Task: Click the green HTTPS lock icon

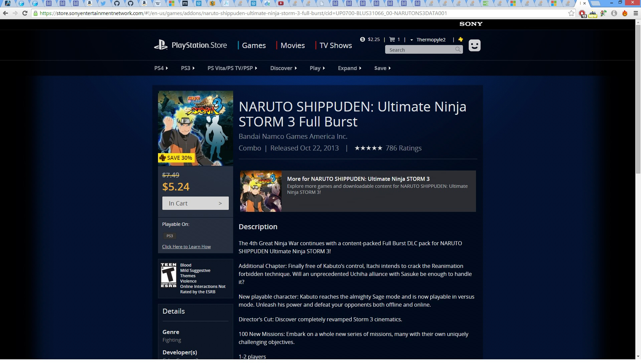Action: tap(35, 13)
